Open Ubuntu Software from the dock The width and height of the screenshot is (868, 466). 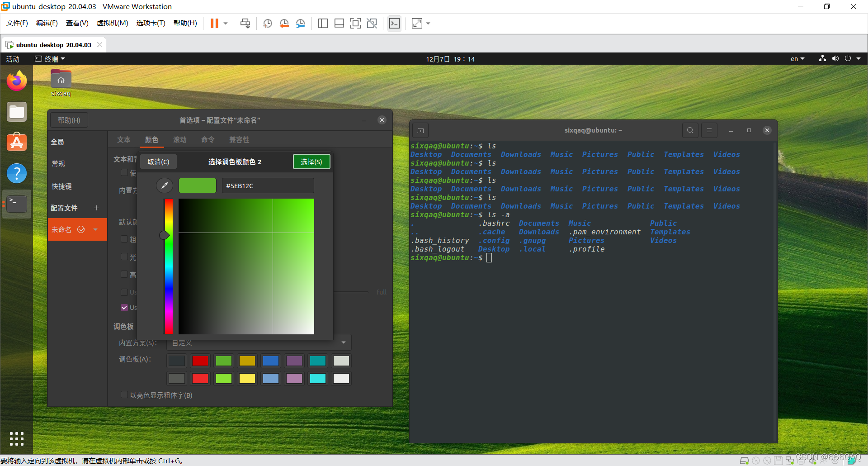point(17,142)
